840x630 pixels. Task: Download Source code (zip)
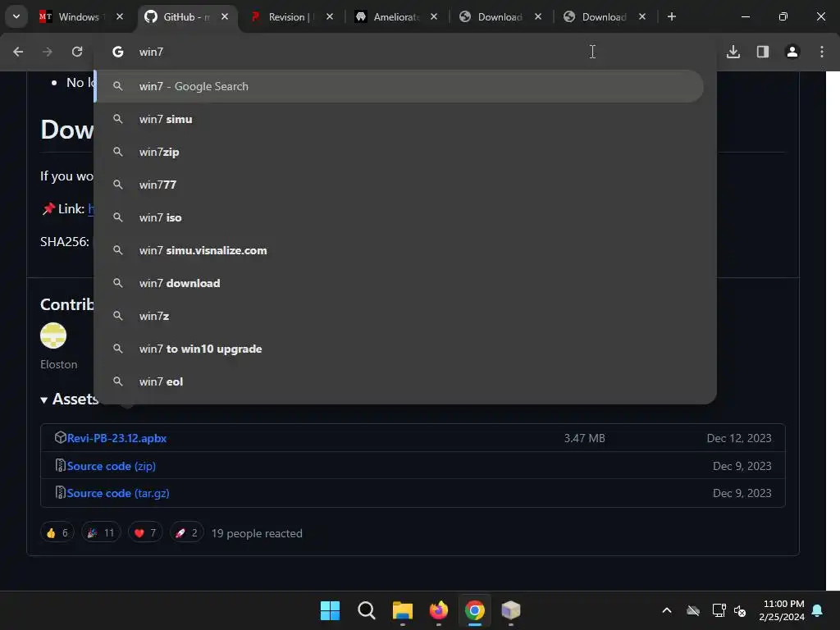112,466
